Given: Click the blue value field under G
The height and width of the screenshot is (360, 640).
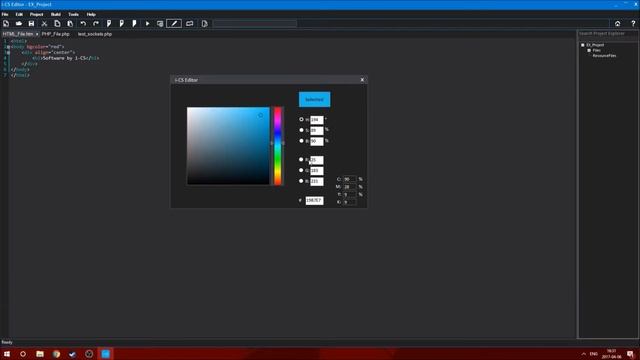Looking at the screenshot, I should [317, 181].
